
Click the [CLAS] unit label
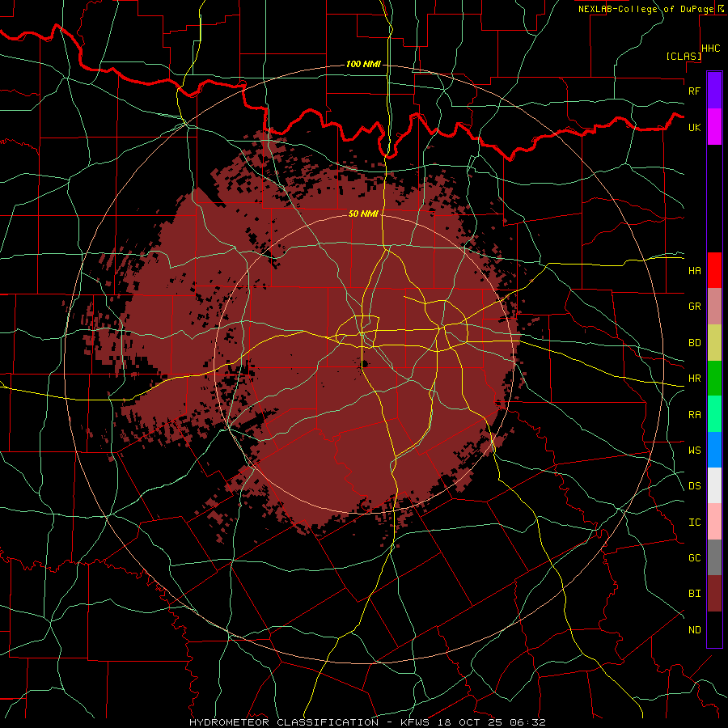tap(684, 57)
